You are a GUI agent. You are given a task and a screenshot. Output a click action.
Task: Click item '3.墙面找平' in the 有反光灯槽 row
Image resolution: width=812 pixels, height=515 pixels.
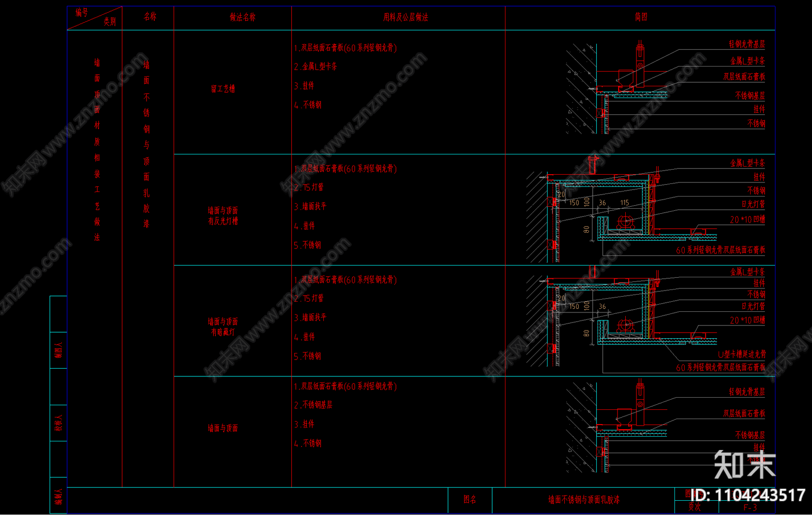click(310, 206)
